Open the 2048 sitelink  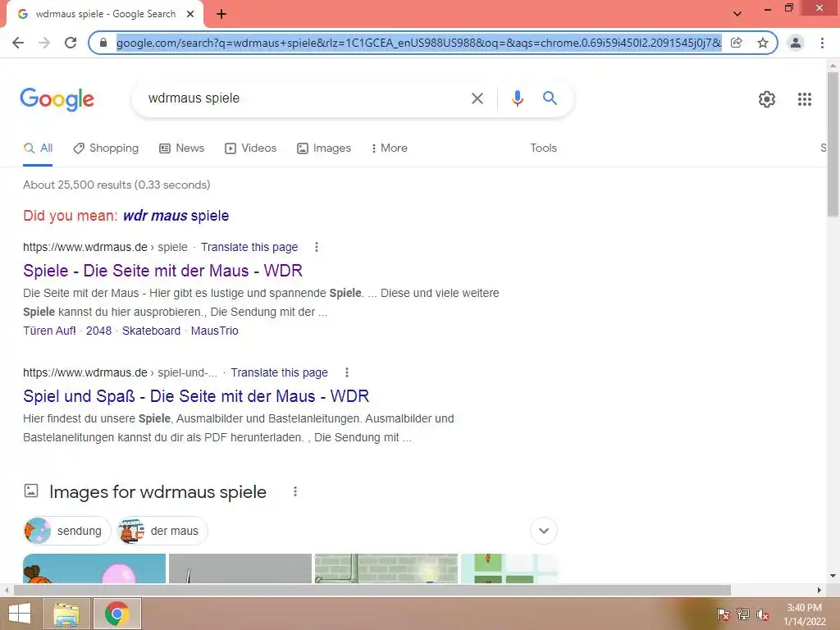[x=98, y=331]
